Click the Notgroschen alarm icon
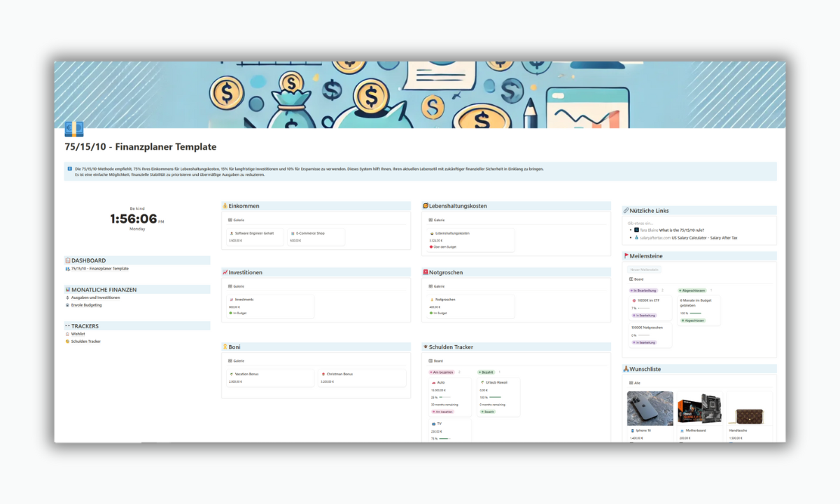The height and width of the screenshot is (504, 840). (426, 272)
